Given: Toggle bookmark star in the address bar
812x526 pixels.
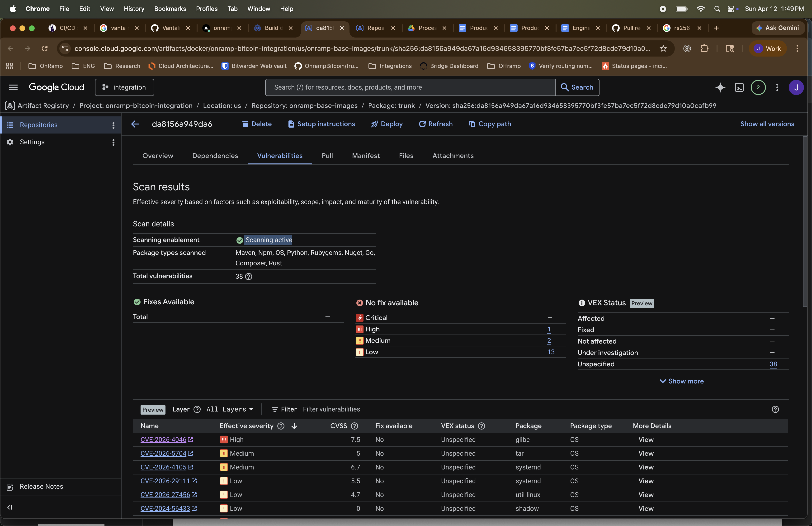Looking at the screenshot, I should pyautogui.click(x=663, y=48).
